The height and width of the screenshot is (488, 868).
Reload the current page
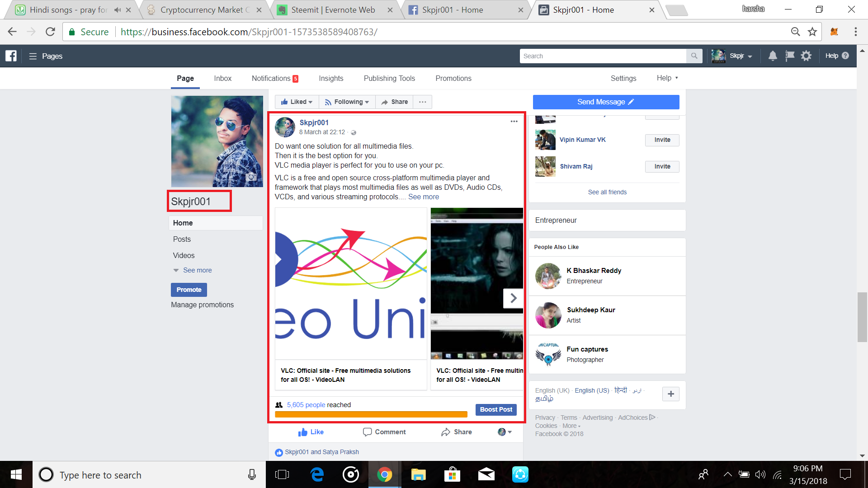(x=50, y=32)
